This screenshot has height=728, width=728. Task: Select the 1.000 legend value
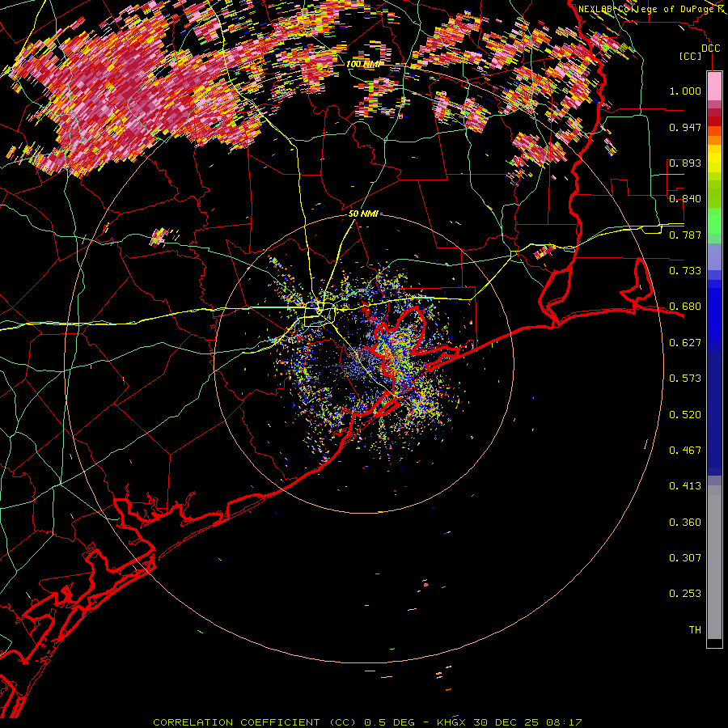coord(685,91)
